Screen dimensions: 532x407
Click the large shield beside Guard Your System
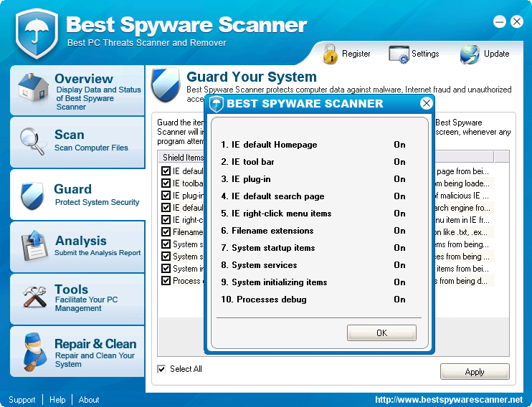click(166, 85)
